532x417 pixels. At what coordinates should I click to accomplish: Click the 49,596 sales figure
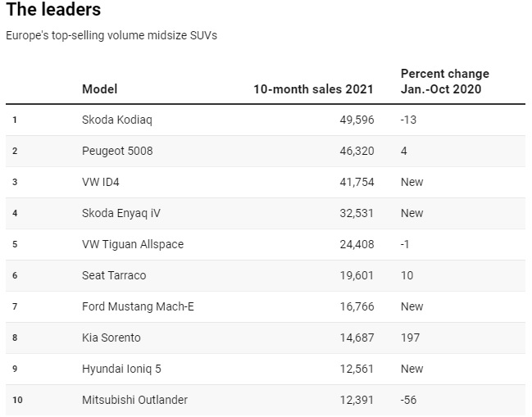tap(356, 120)
